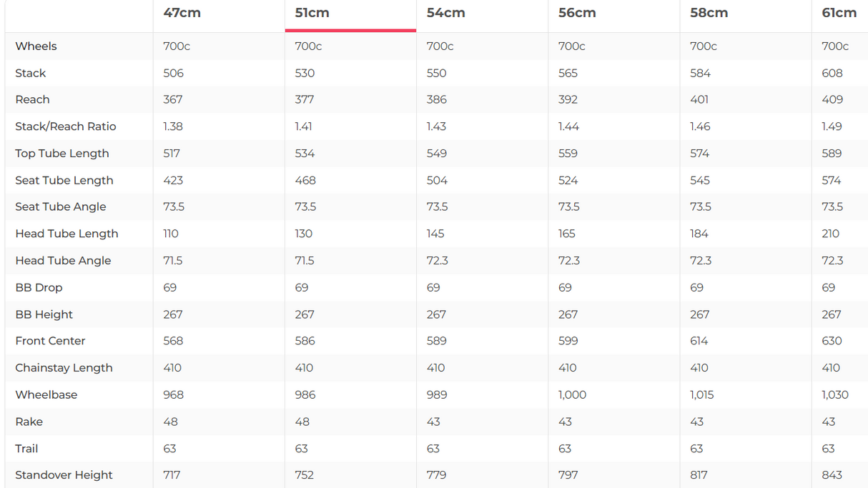
Task: Click the Head Tube Length row label
Action: tap(66, 234)
